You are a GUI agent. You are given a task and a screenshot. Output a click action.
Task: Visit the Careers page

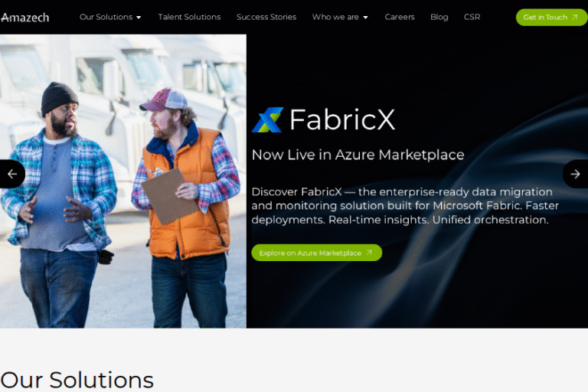[399, 17]
